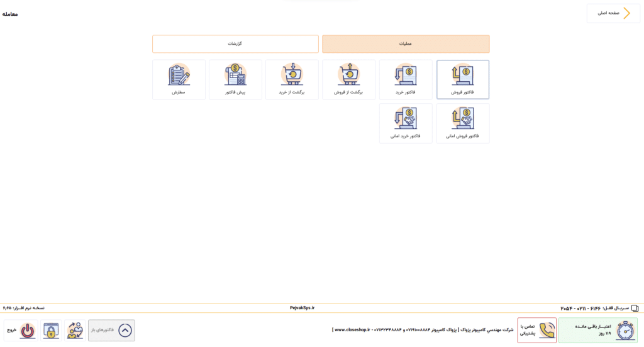Screen dimensions: 644x347
Task: Click the www.closeshop.ir company info text
Action: [423, 330]
